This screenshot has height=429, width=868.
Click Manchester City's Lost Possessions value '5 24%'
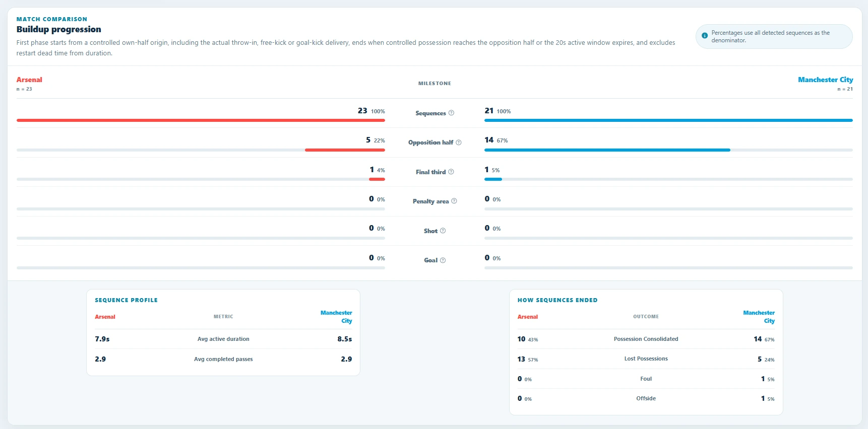coord(766,359)
